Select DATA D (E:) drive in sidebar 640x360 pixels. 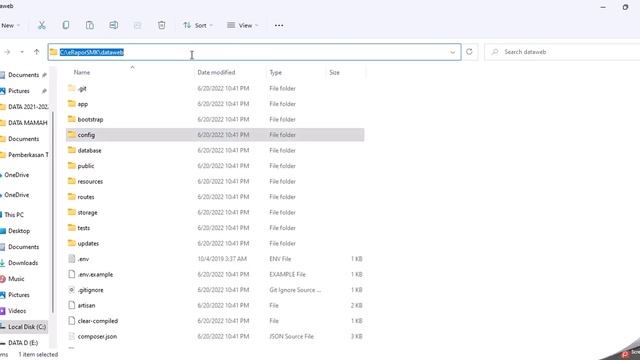(x=23, y=342)
